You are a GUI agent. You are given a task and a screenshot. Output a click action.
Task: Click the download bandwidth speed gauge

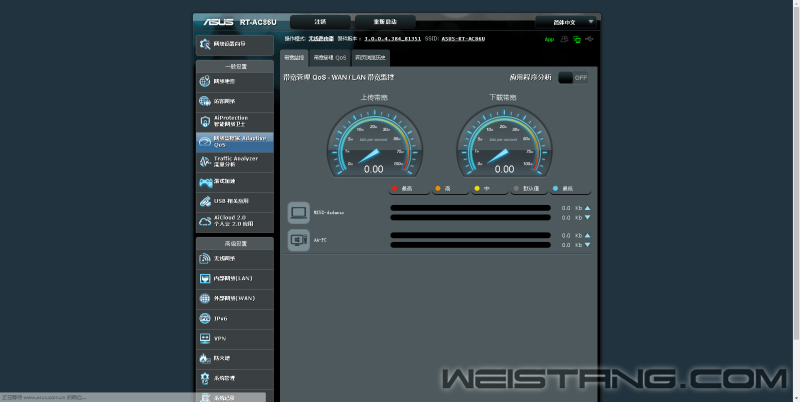point(504,141)
